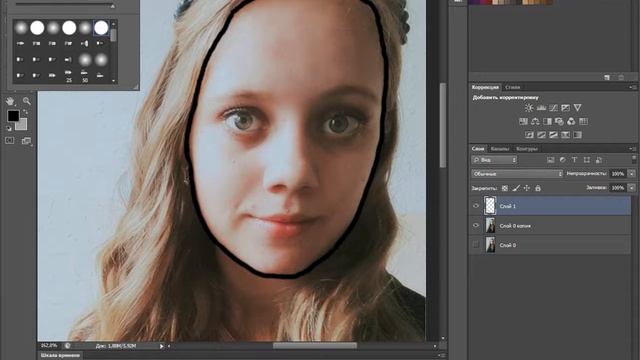Swap foreground and background colors arrow
This screenshot has width=640, height=360.
(x=25, y=111)
